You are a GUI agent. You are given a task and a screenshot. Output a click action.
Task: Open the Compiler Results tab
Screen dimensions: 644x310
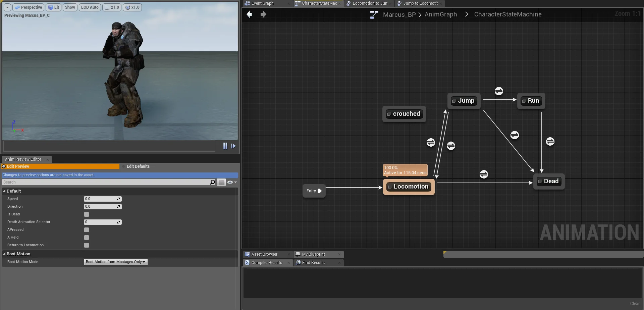pos(267,263)
